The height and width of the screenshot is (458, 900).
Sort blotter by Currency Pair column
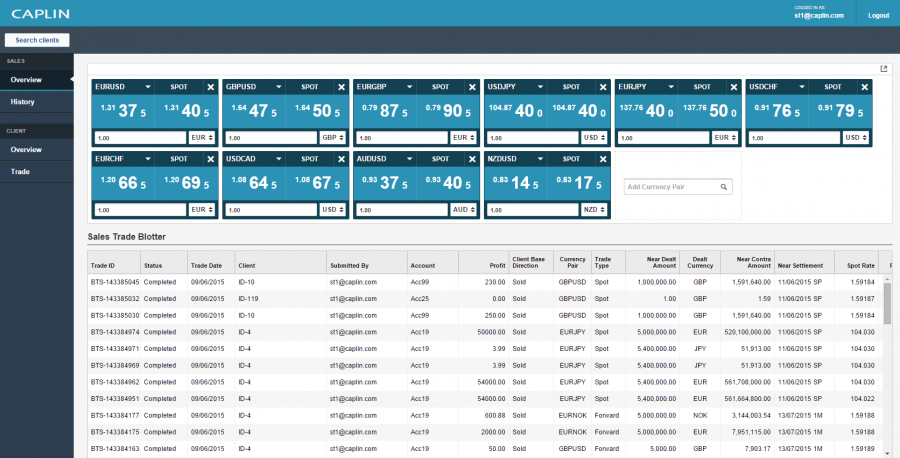pyautogui.click(x=572, y=262)
